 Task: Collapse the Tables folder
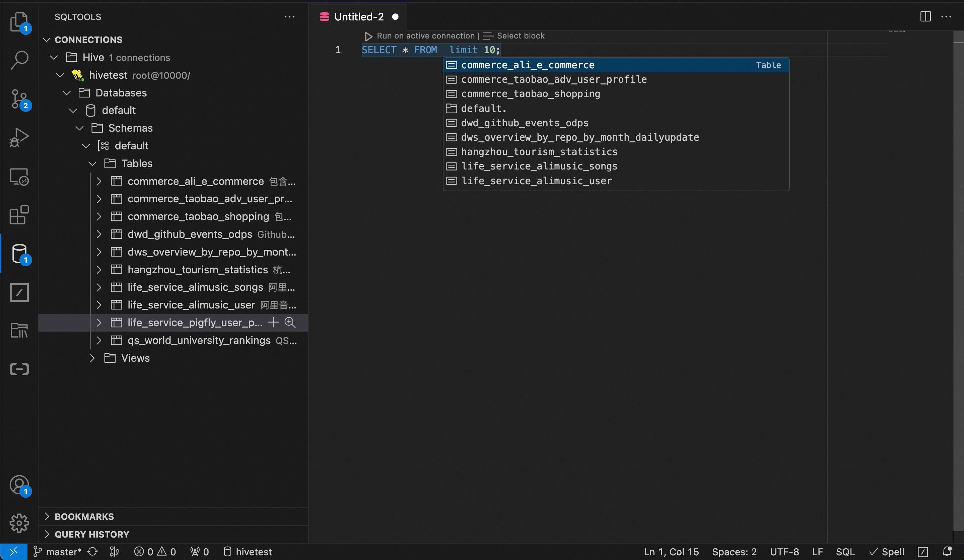coord(92,163)
